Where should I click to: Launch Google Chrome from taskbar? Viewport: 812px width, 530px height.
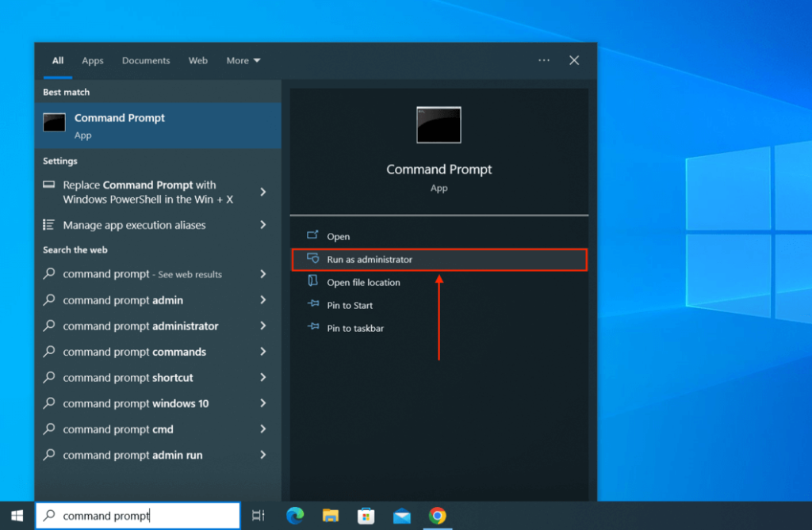(437, 516)
